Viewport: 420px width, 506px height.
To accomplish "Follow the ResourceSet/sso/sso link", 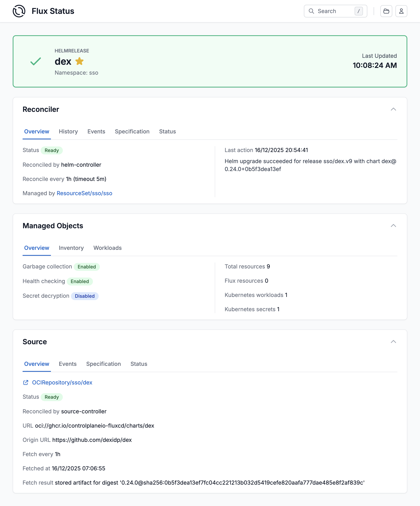I will pyautogui.click(x=84, y=193).
